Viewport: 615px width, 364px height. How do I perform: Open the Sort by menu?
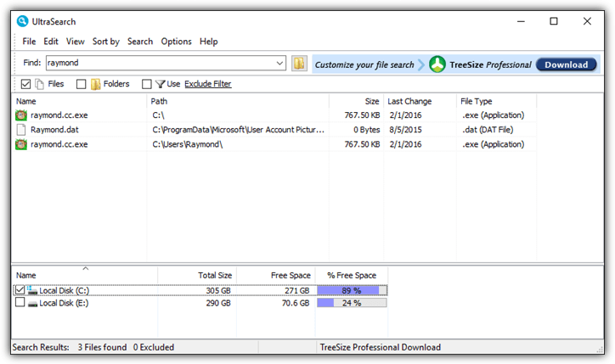[x=106, y=42]
